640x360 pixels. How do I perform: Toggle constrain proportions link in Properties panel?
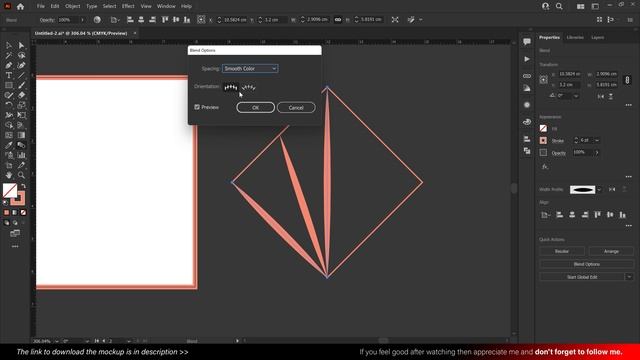(627, 80)
